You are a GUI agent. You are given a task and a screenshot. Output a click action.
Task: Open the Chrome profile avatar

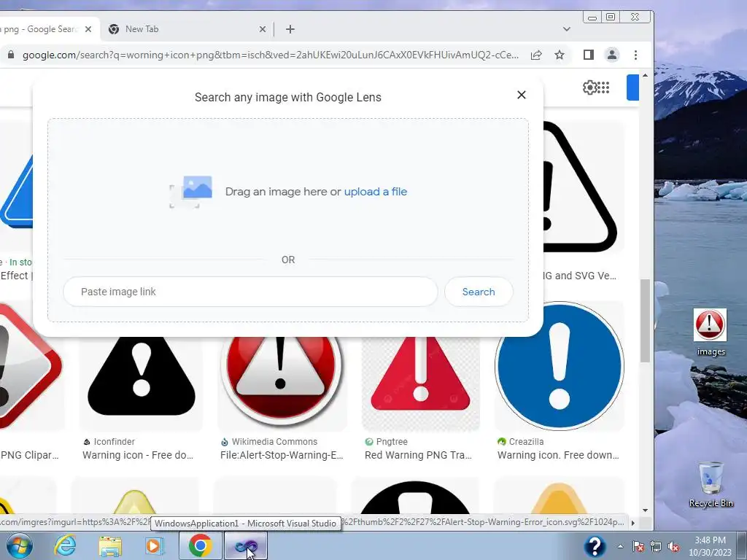(612, 55)
